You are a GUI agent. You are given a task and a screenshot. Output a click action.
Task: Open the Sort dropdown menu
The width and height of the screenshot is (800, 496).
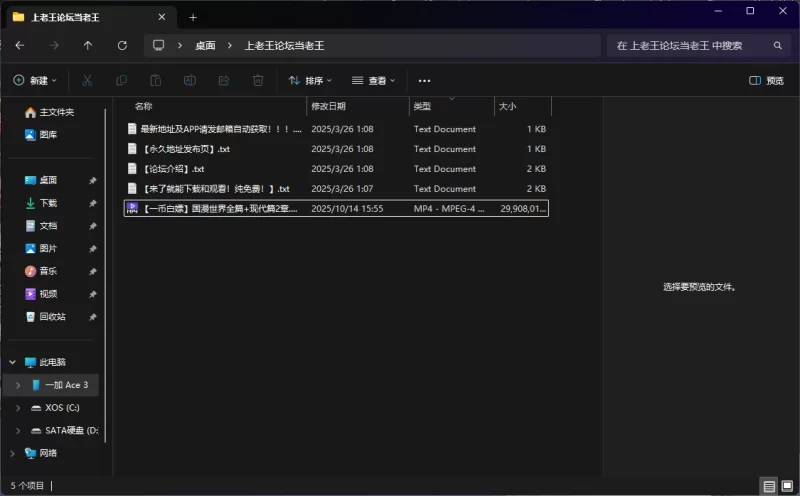click(x=311, y=80)
